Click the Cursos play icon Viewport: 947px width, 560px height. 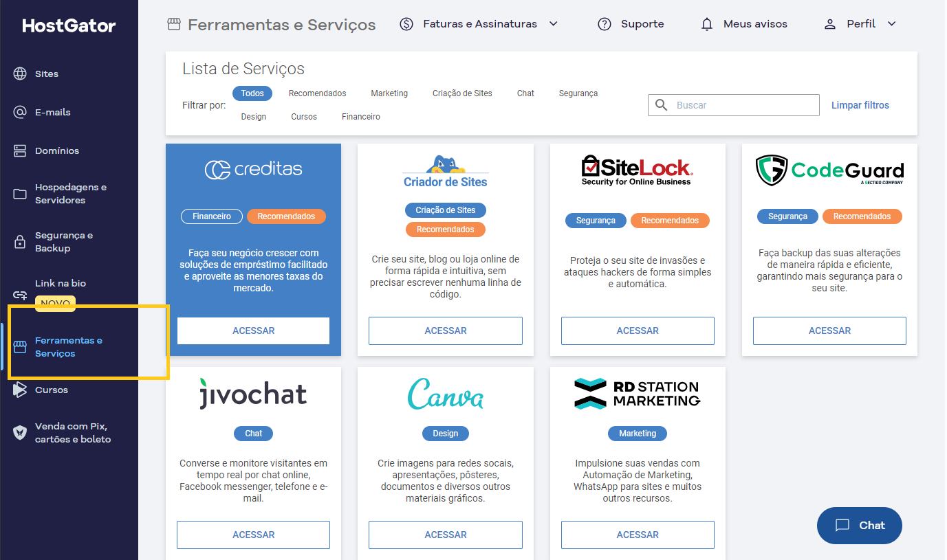20,390
